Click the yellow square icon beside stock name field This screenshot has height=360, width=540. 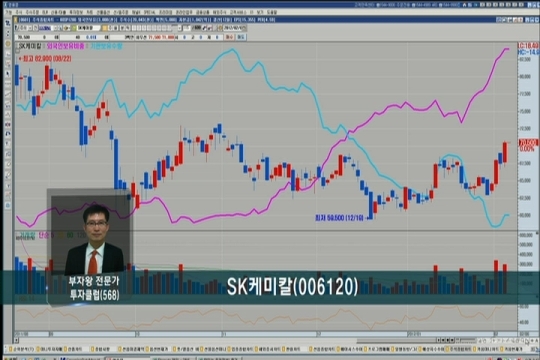pos(104,28)
